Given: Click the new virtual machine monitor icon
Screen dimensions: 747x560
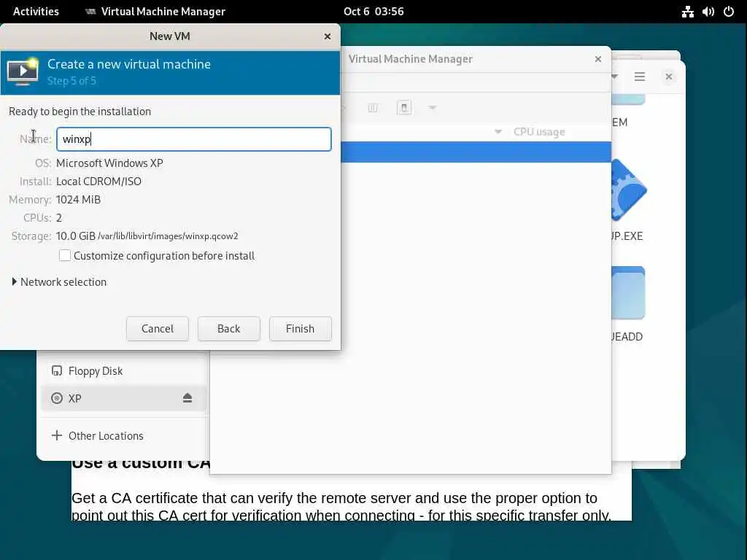Looking at the screenshot, I should point(23,72).
